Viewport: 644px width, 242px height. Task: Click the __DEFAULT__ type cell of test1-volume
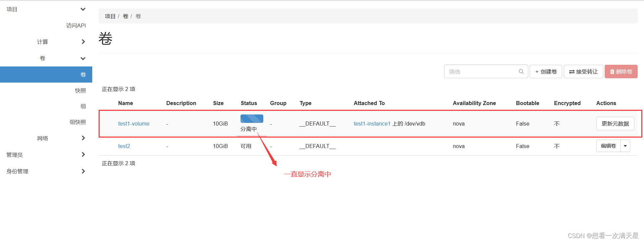[318, 124]
